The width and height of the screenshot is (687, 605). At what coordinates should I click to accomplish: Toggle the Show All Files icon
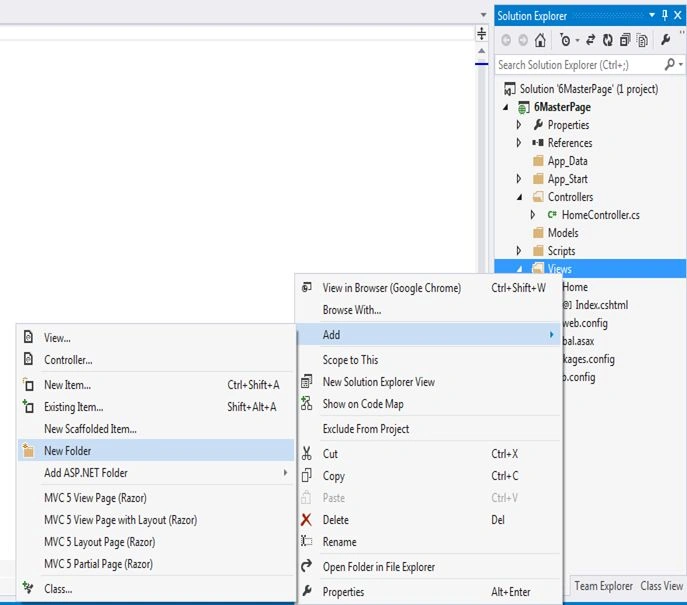point(642,40)
